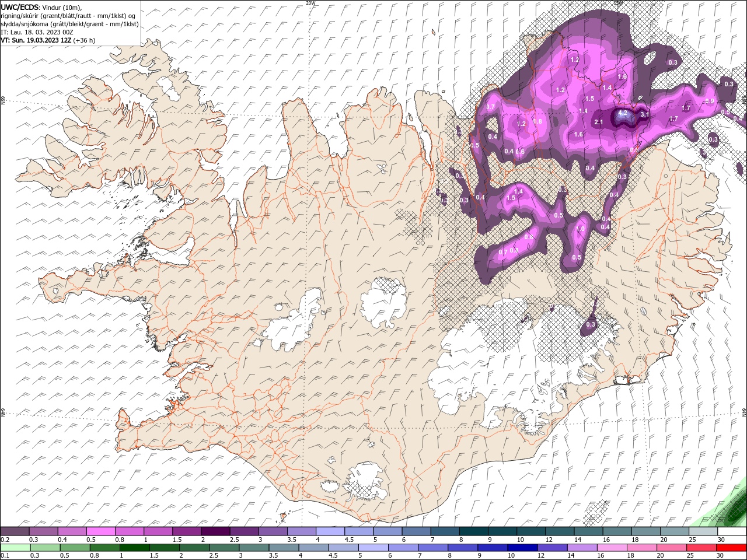Click the legend description 'rigning/skúrir (grænt/blátt/rautt - mm/1klst) og'
The image size is (747, 560).
[x=68, y=16]
